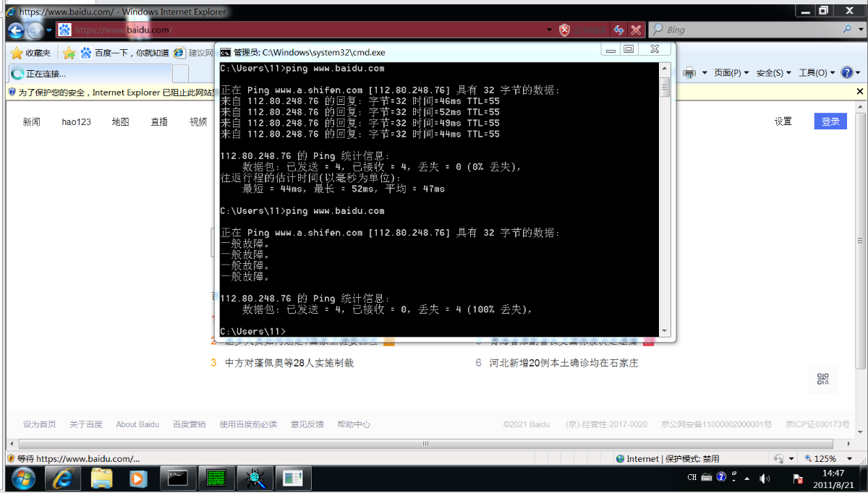The height and width of the screenshot is (493, 868).
Task: Click the CH language indicator in tray
Action: pyautogui.click(x=692, y=478)
